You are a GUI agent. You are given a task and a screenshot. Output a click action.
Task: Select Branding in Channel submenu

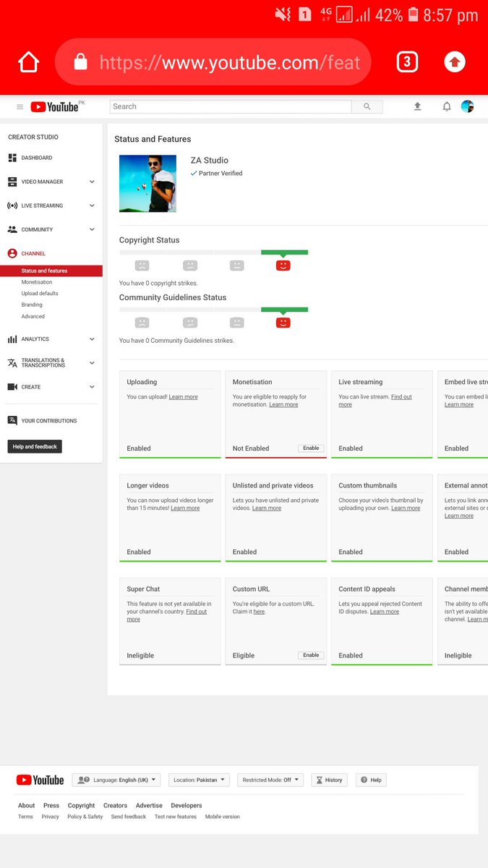tap(32, 305)
